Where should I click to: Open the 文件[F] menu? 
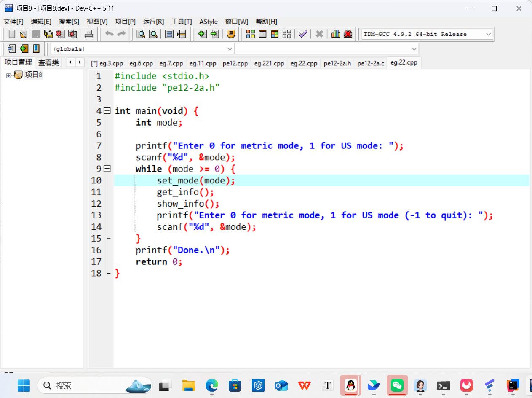(x=13, y=22)
